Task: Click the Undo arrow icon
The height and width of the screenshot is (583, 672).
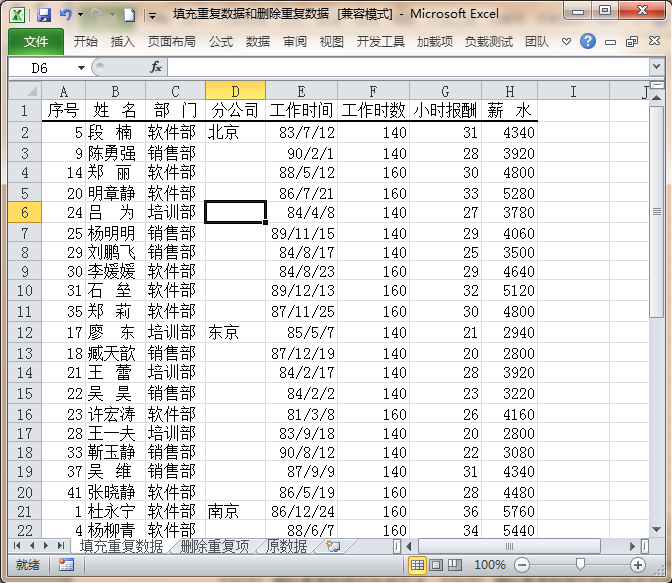Action: [66, 15]
